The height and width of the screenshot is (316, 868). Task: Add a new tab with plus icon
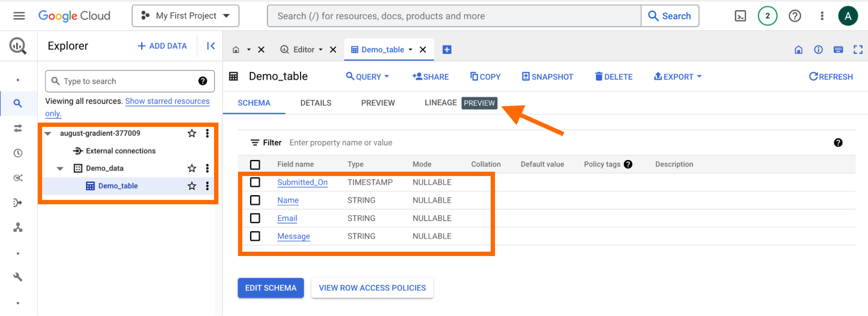point(447,50)
